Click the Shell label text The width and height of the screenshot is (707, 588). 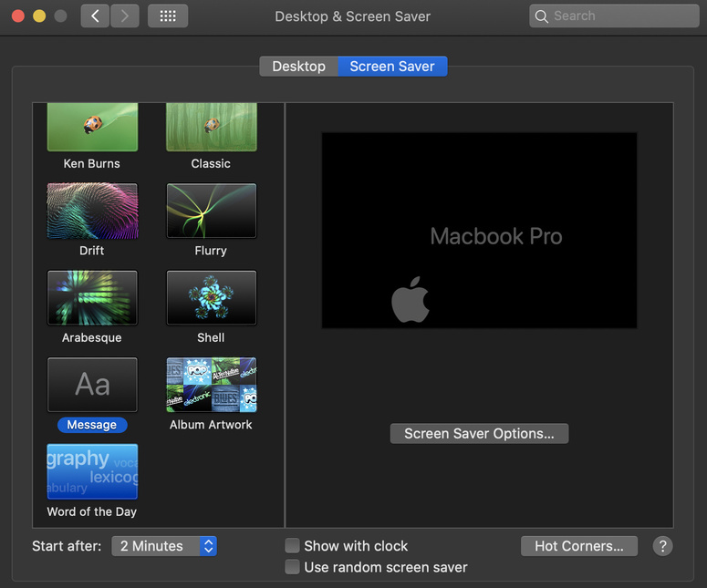(x=211, y=338)
